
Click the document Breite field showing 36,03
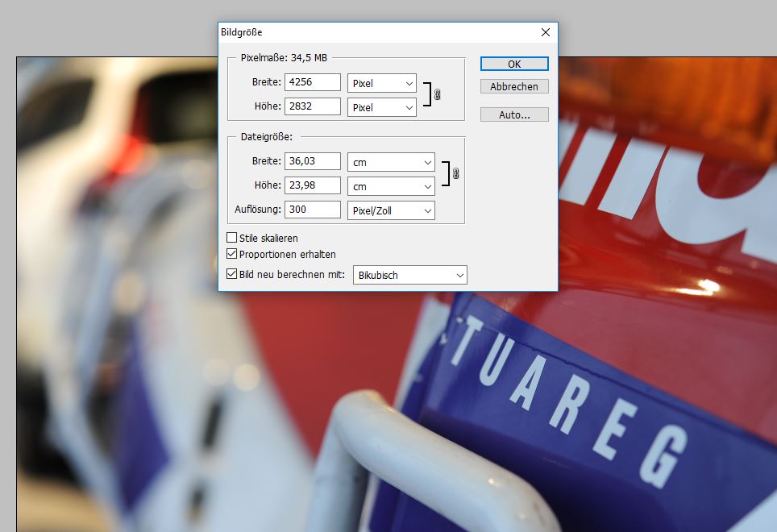312,161
